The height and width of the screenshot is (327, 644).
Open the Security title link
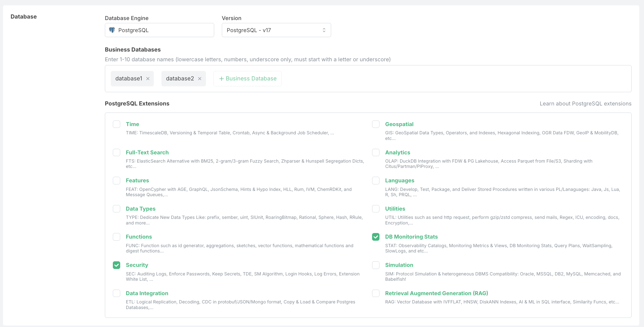137,265
